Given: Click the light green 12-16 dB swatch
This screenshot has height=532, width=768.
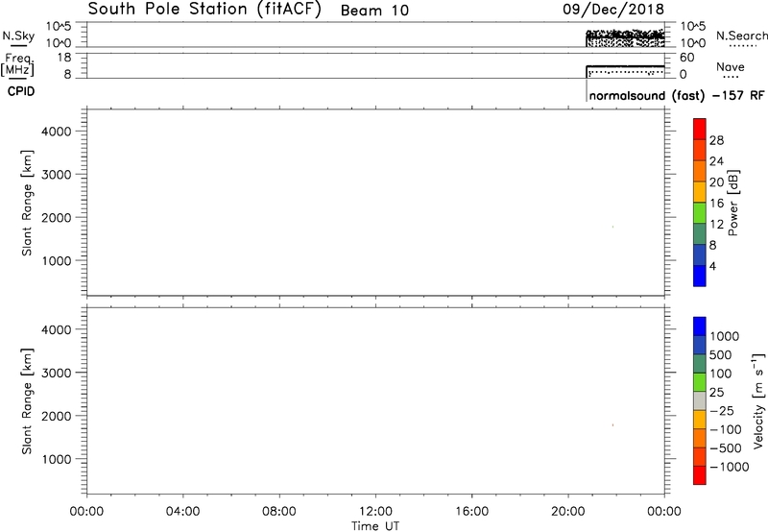Looking at the screenshot, I should pos(700,213).
